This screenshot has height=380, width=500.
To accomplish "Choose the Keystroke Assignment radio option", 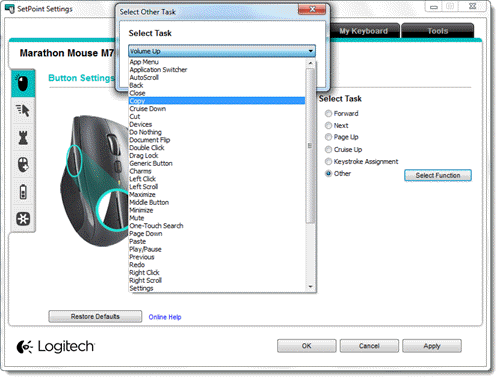I will (x=328, y=161).
